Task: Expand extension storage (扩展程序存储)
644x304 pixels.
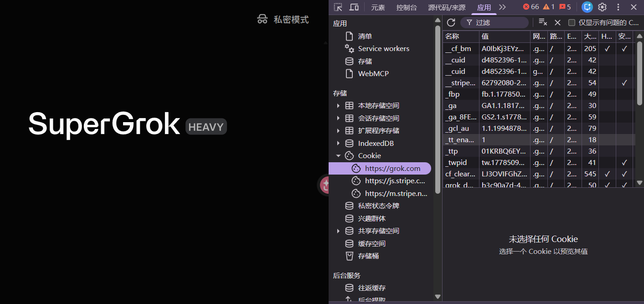Action: click(338, 131)
